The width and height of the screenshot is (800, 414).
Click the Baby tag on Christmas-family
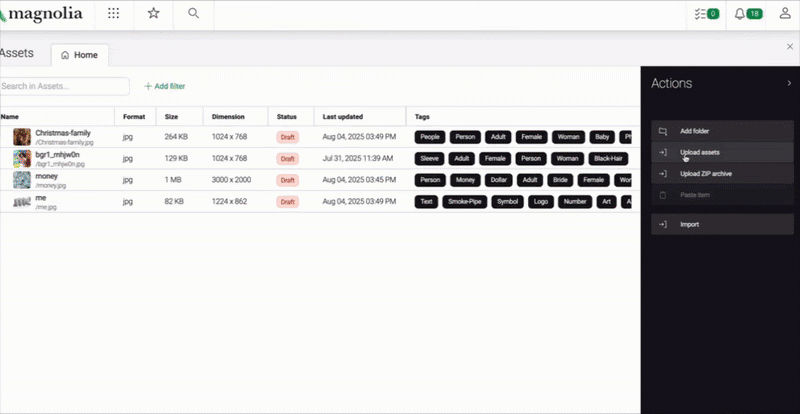(x=602, y=137)
